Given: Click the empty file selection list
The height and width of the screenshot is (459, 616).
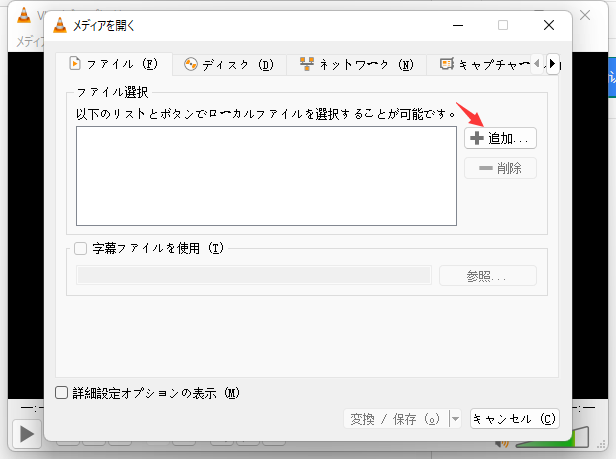Looking at the screenshot, I should (x=266, y=176).
